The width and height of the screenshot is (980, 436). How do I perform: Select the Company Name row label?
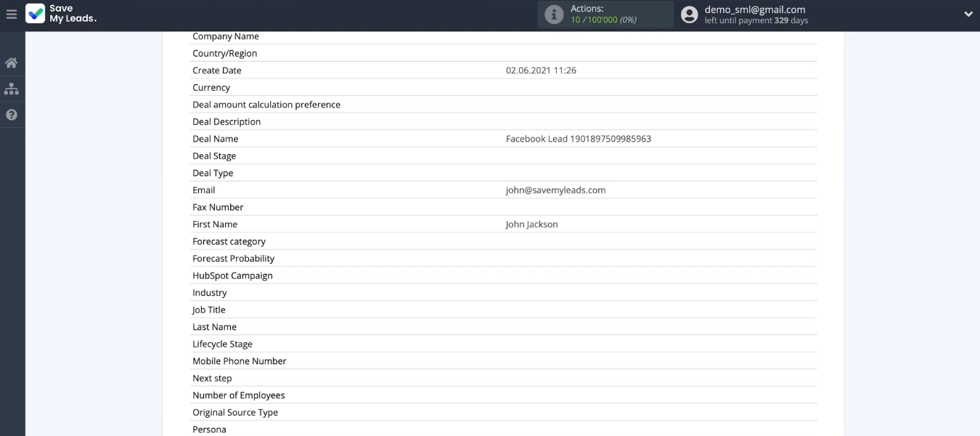[226, 36]
